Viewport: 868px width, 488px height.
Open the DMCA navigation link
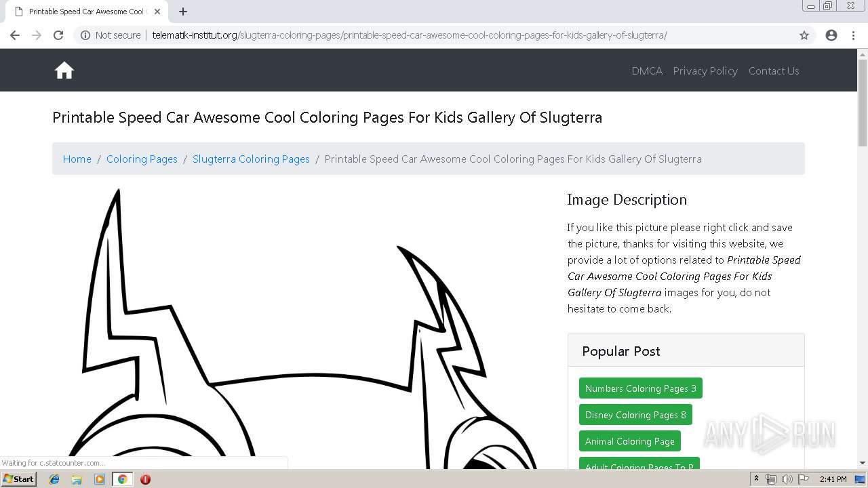point(647,70)
